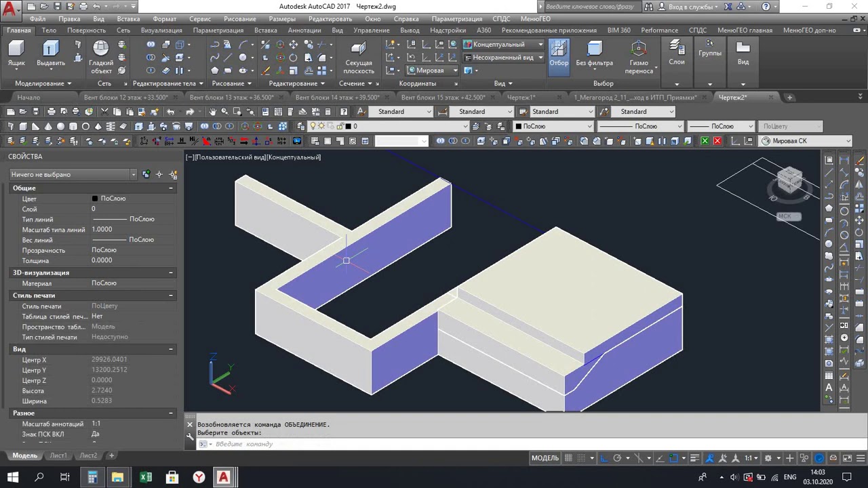This screenshot has height=488, width=868.
Task: Click the Центр X value field
Action: (132, 360)
